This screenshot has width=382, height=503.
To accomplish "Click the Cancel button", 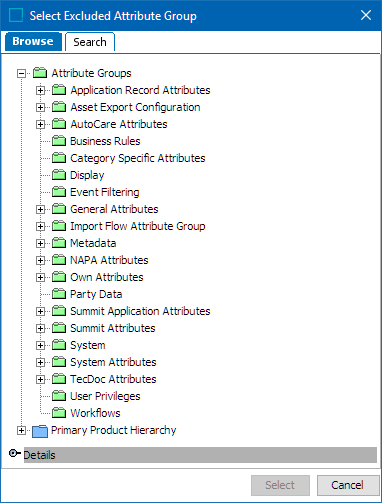I will 347,485.
